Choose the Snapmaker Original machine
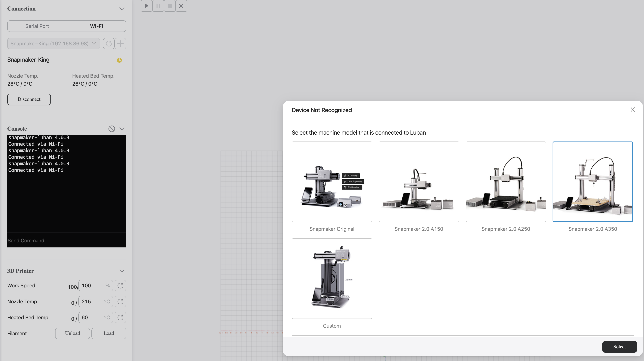 pyautogui.click(x=332, y=182)
